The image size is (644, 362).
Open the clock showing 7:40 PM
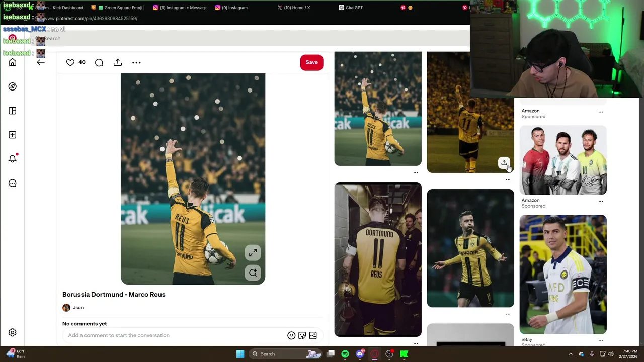click(x=629, y=354)
